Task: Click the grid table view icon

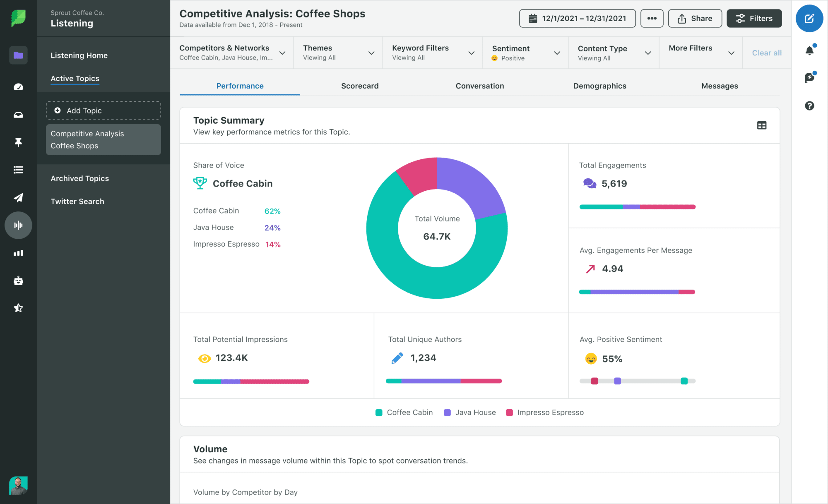Action: pos(762,125)
